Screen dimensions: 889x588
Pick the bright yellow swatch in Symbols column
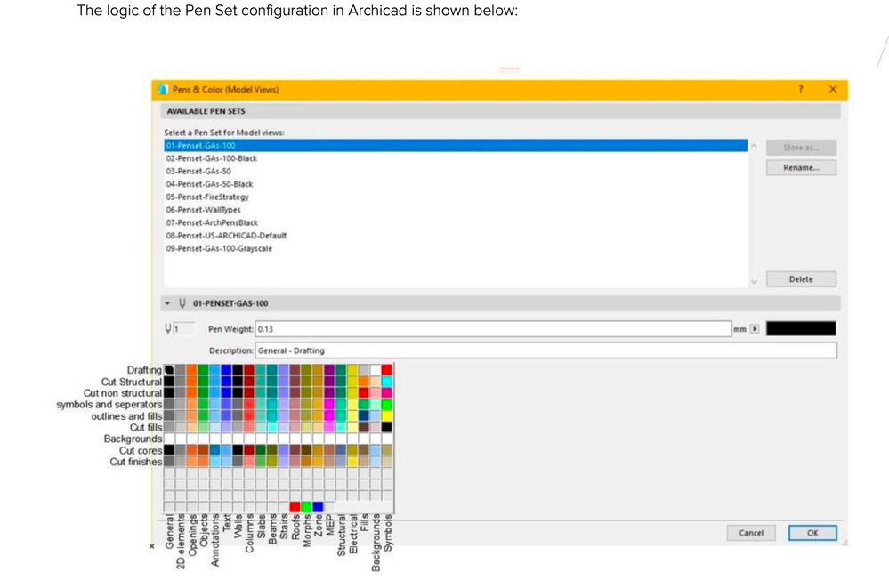[387, 415]
